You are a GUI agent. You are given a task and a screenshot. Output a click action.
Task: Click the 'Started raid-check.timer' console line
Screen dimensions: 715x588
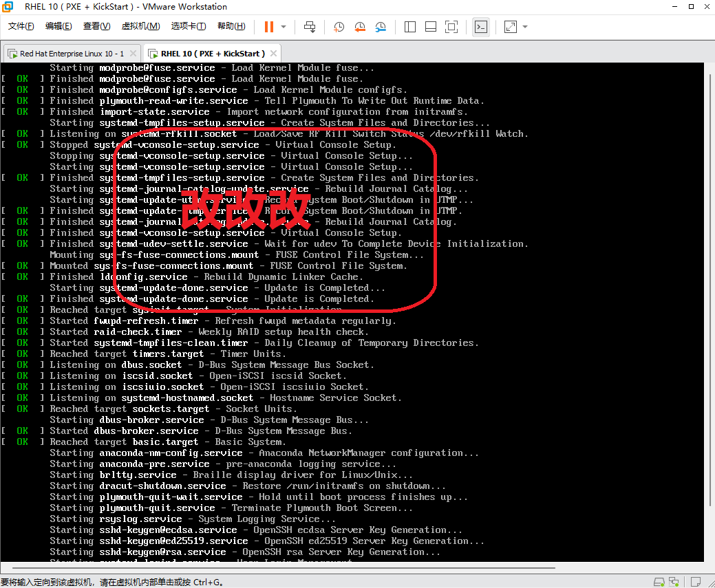pyautogui.click(x=184, y=332)
